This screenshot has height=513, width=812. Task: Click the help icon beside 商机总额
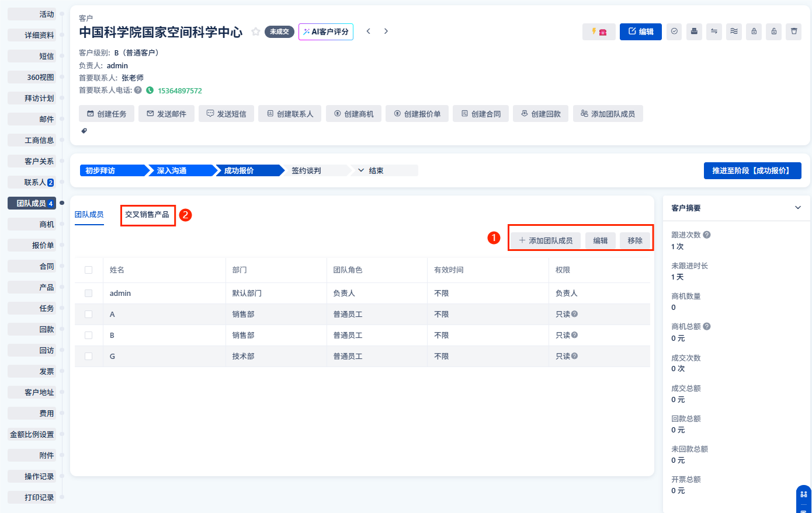tap(707, 326)
